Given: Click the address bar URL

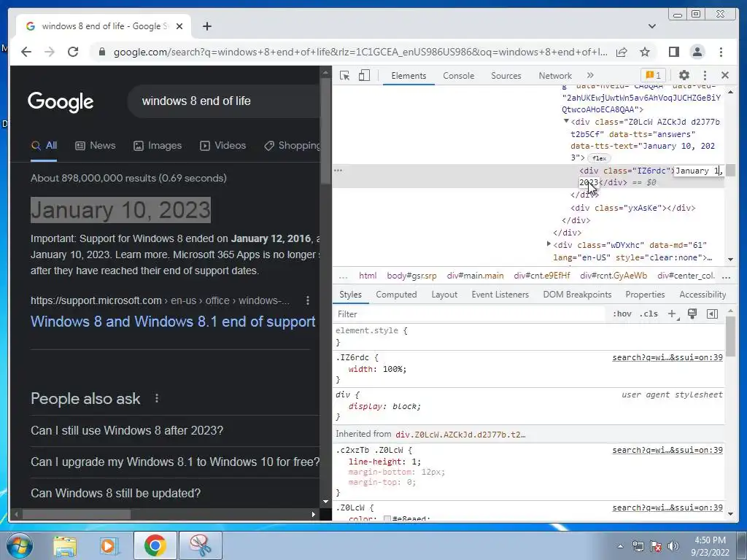Looking at the screenshot, I should 360,52.
